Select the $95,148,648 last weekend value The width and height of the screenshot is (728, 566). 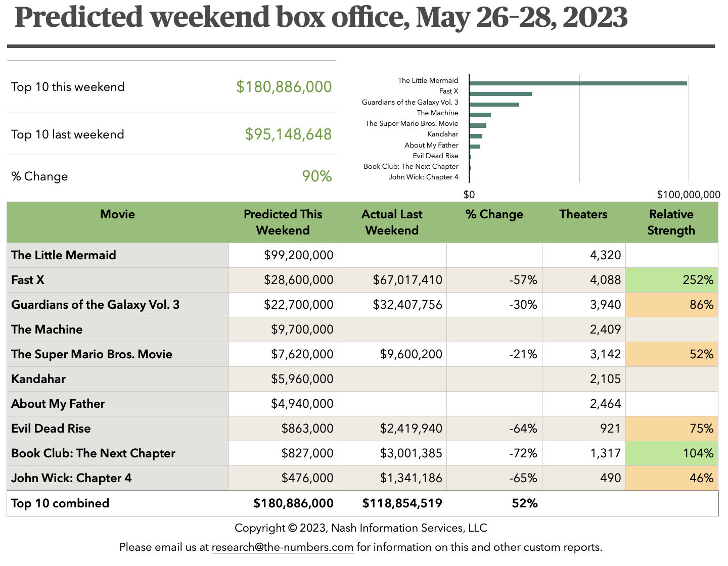(288, 134)
